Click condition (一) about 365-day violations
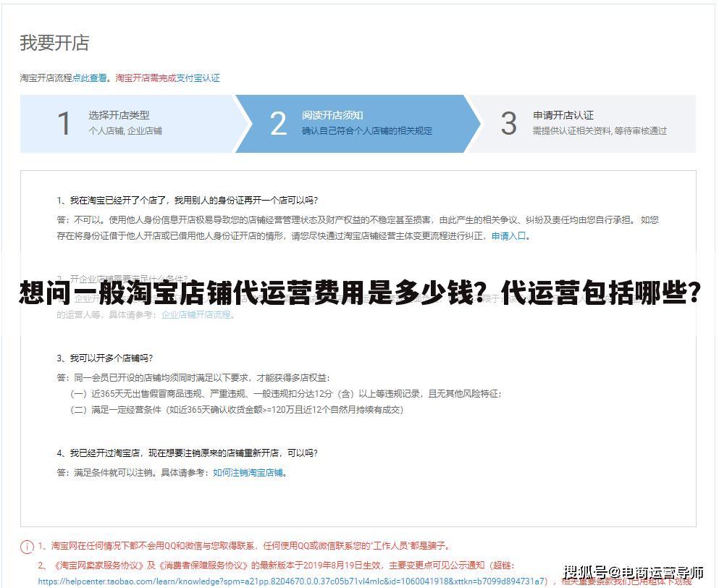 click(x=286, y=393)
